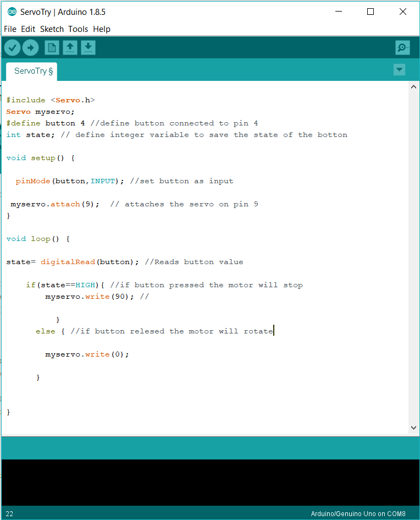The height and width of the screenshot is (520, 420).
Task: Click the #include <Servo.h> line
Action: point(51,100)
